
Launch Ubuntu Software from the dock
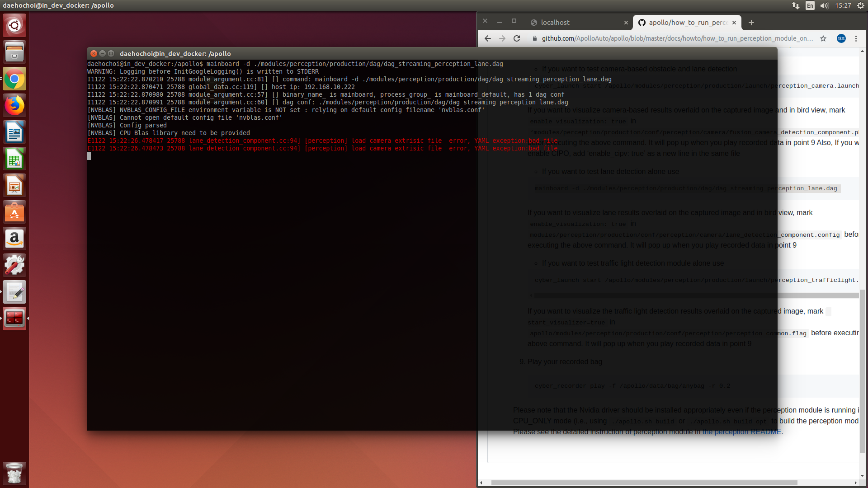point(14,211)
